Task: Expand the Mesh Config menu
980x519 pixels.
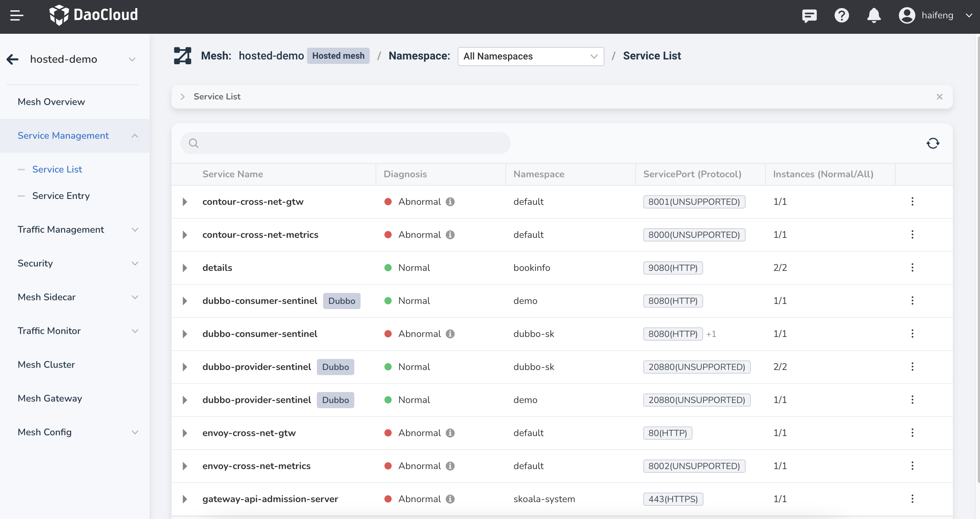Action: coord(74,432)
